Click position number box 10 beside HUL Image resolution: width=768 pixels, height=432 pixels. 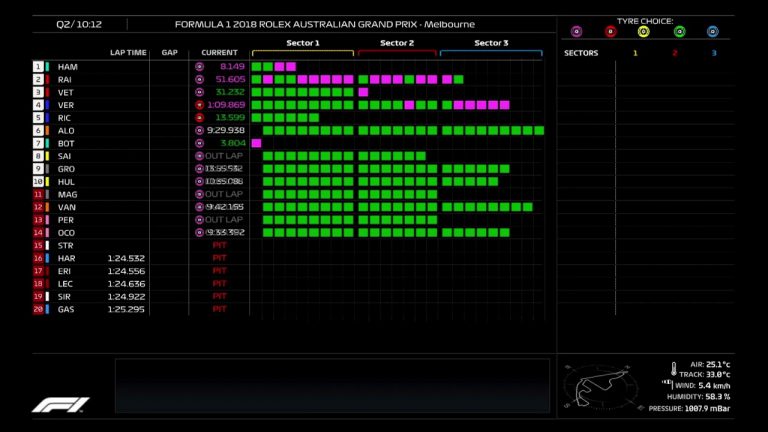point(38,181)
